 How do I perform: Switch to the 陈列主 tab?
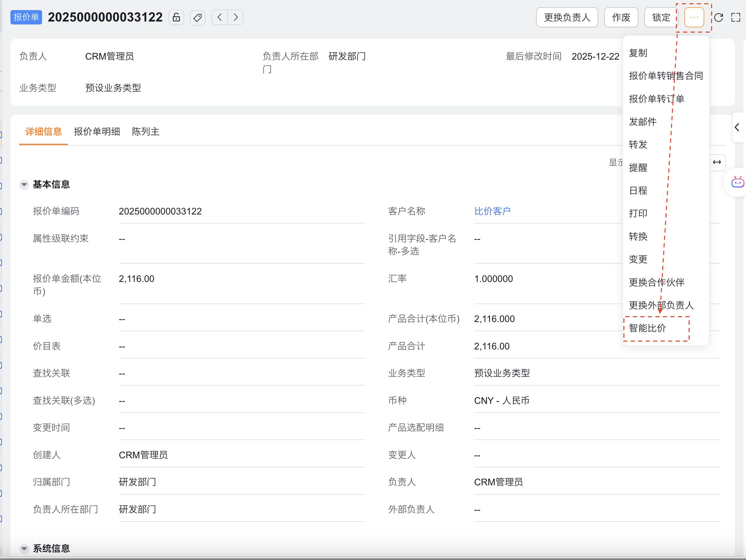[145, 131]
